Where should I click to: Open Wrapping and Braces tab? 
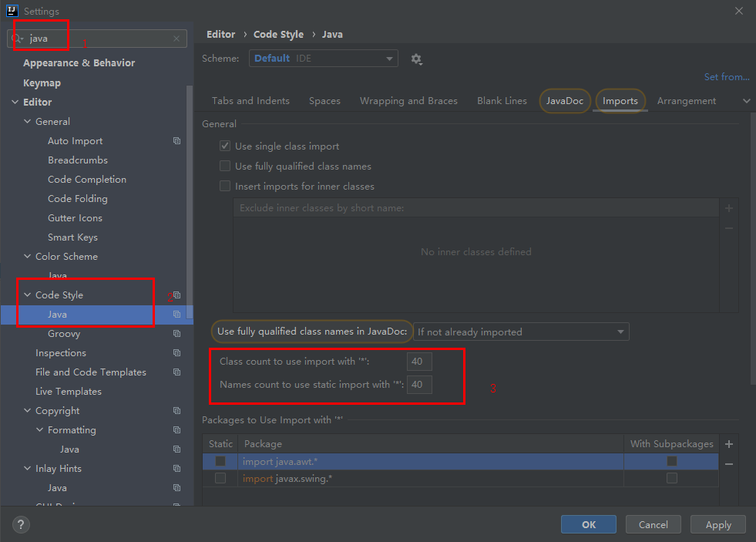408,101
